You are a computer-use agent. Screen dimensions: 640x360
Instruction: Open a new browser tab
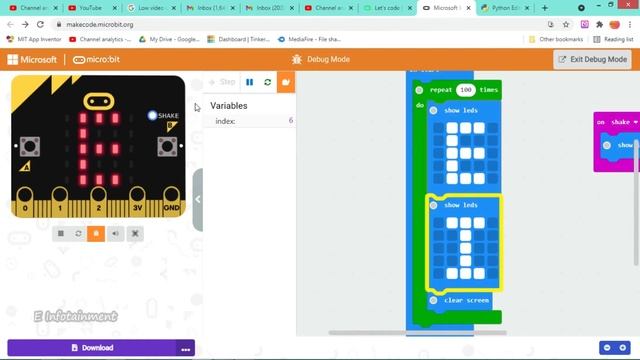click(x=544, y=8)
